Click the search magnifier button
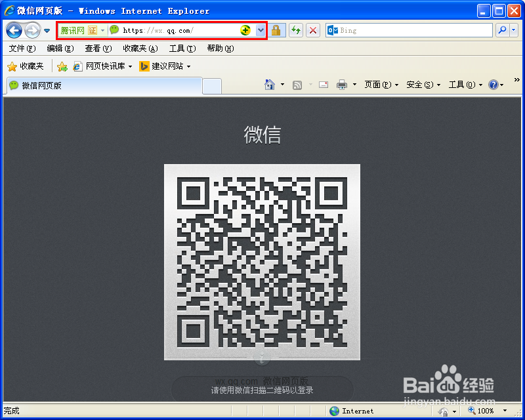 pyautogui.click(x=502, y=30)
